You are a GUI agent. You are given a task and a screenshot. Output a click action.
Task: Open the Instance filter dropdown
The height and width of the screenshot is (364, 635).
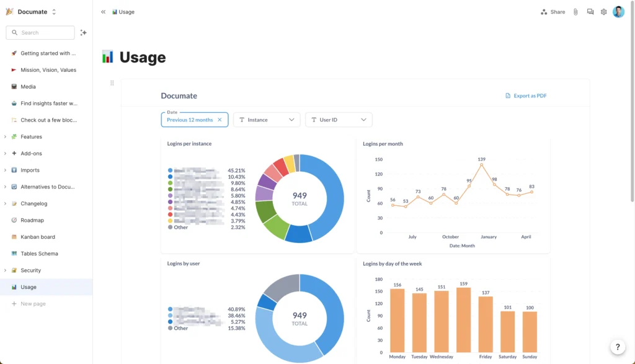(x=267, y=120)
